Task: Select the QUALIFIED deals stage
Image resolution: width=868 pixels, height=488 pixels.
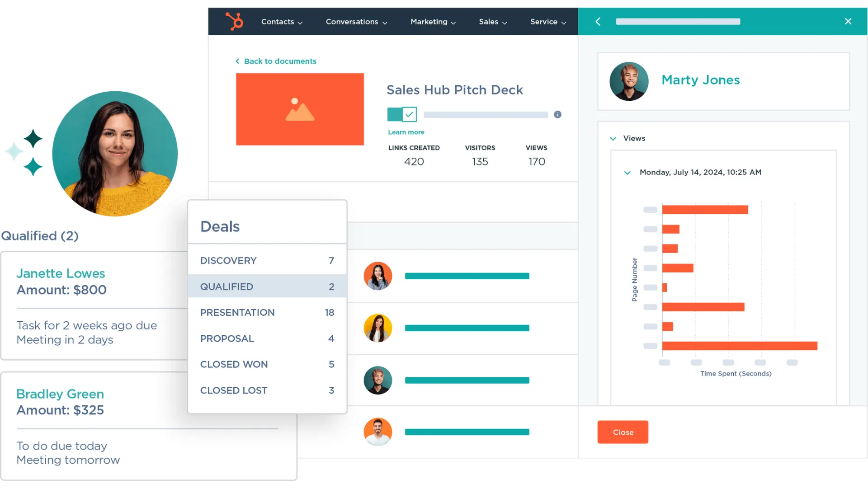Action: pos(267,286)
